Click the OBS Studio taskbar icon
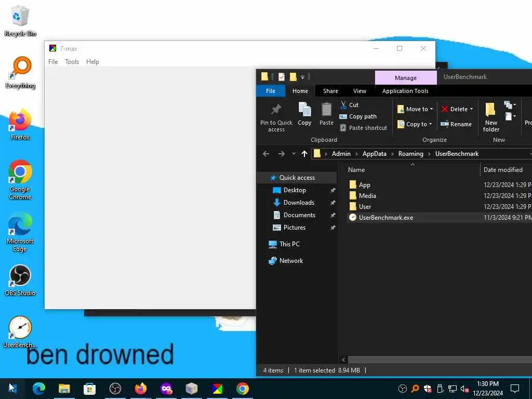 click(x=115, y=389)
